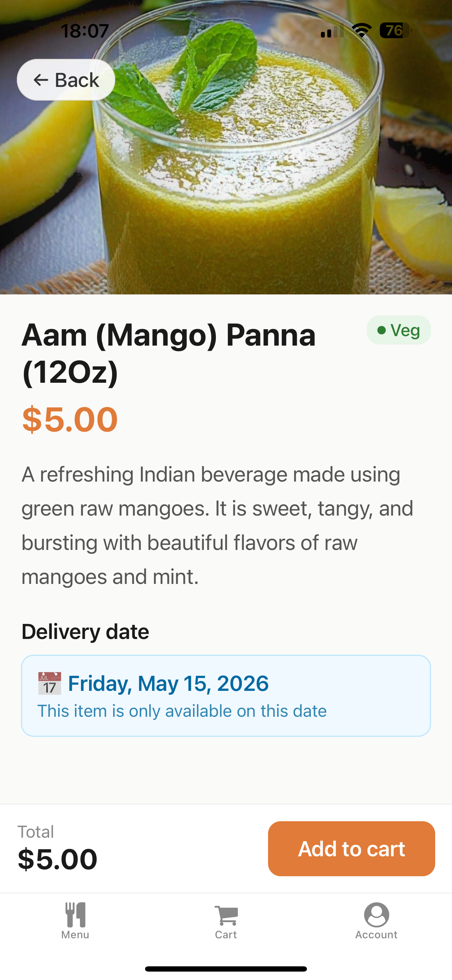Tap the fork and knife Menu icon
452x980 pixels.
point(75,914)
